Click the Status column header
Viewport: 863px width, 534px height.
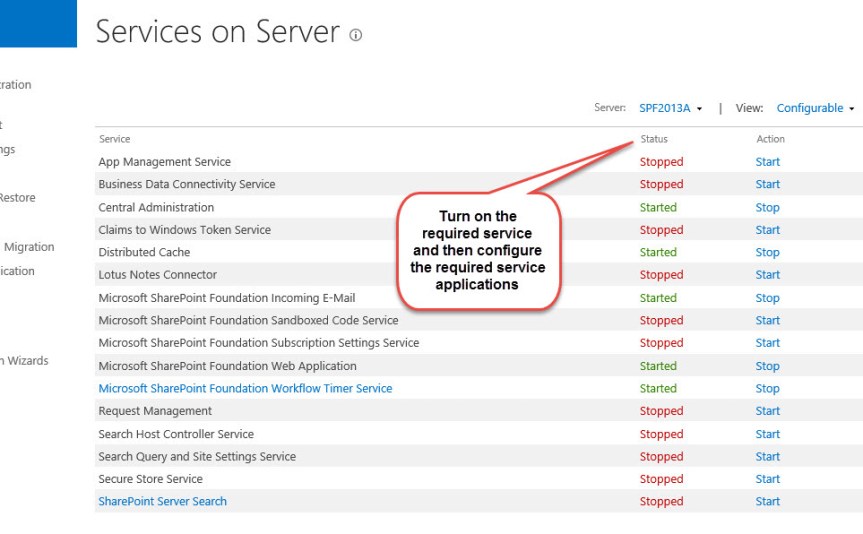pyautogui.click(x=654, y=139)
